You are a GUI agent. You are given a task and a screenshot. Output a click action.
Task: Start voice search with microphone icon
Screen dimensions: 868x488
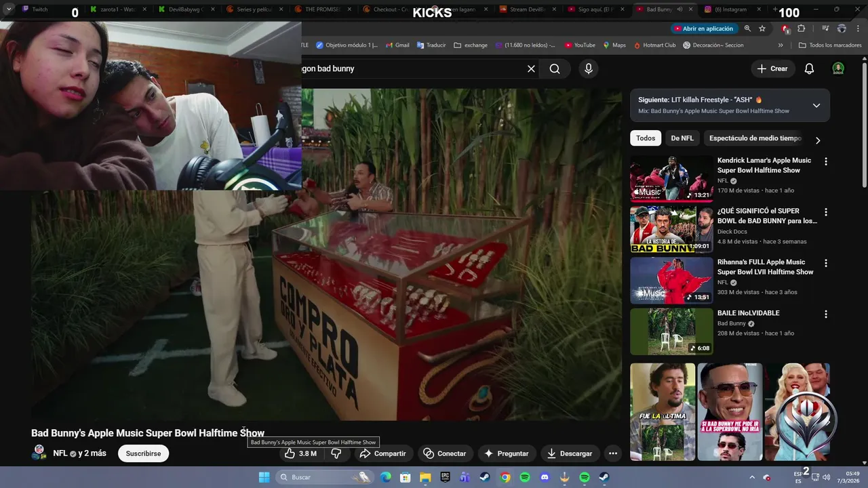point(588,68)
